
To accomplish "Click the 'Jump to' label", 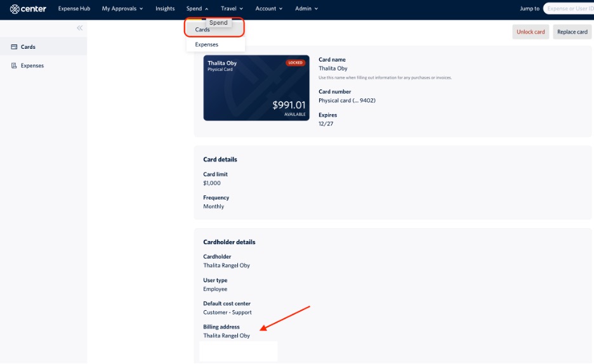I will [x=530, y=9].
